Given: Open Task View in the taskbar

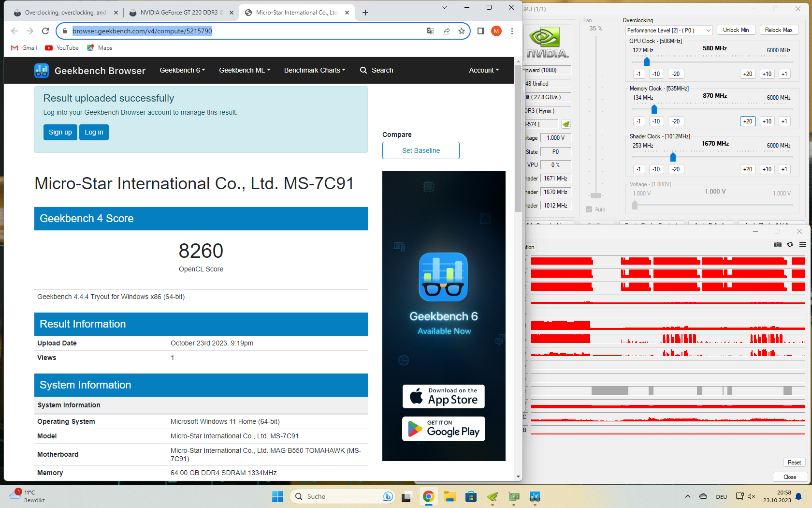Looking at the screenshot, I should click(406, 496).
